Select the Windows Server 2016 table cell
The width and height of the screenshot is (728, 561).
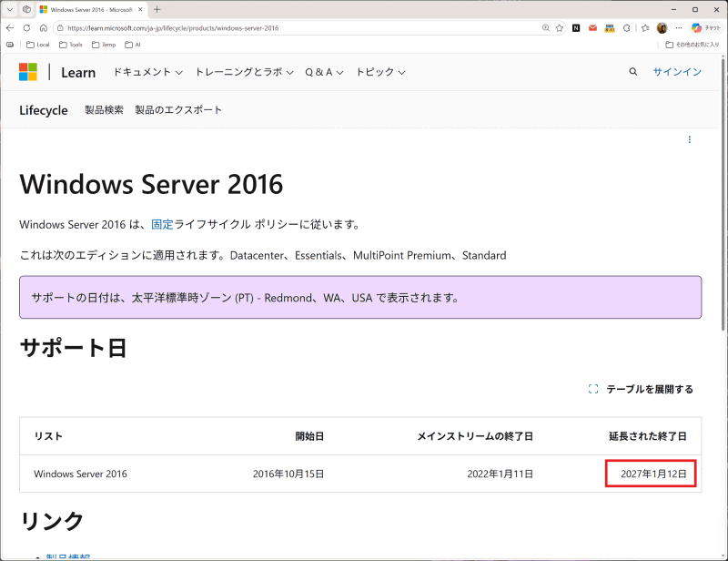tap(80, 474)
